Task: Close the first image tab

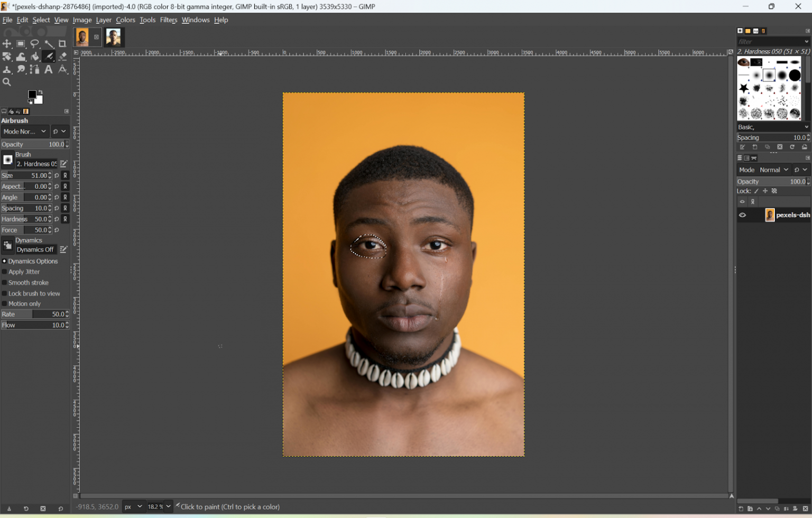Action: coord(96,37)
